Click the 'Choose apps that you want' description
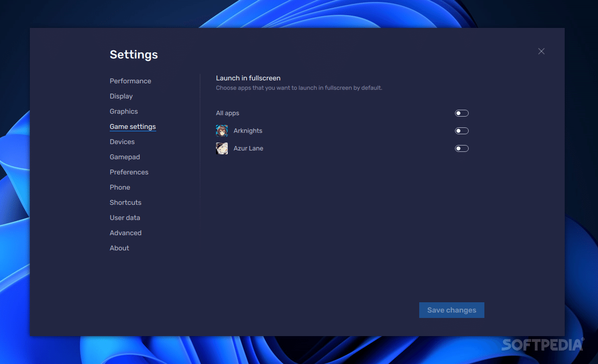Image resolution: width=598 pixels, height=364 pixels. click(299, 88)
